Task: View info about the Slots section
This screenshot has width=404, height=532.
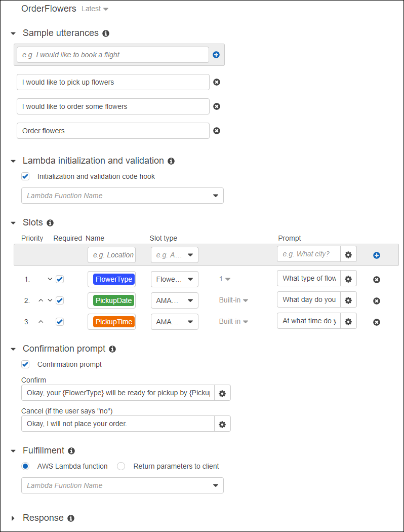Action: tap(49, 222)
